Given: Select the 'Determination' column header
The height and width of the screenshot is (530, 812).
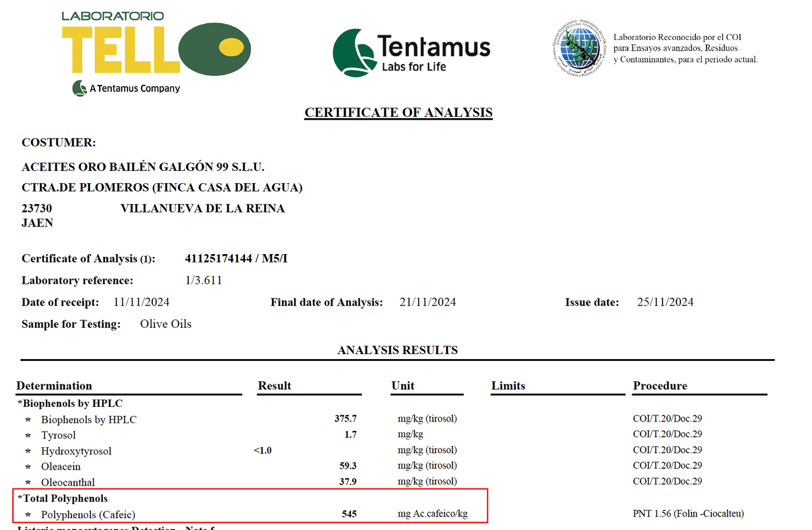Looking at the screenshot, I should pyautogui.click(x=54, y=386).
